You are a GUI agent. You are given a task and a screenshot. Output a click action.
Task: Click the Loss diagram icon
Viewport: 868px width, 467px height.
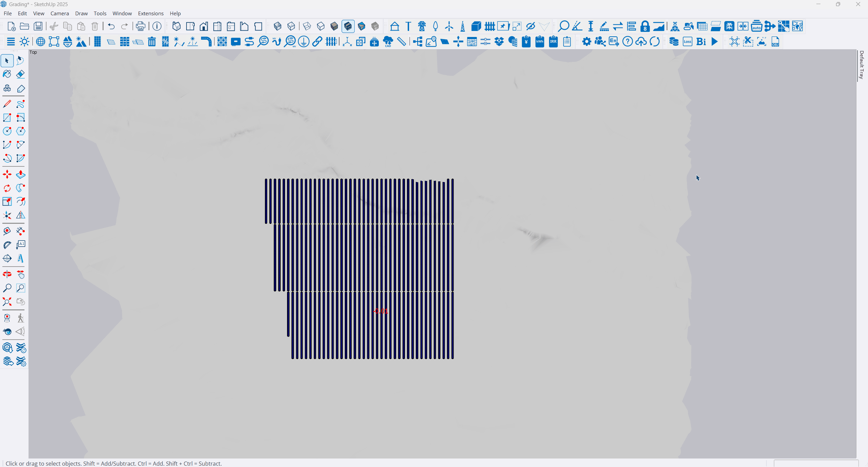(688, 42)
